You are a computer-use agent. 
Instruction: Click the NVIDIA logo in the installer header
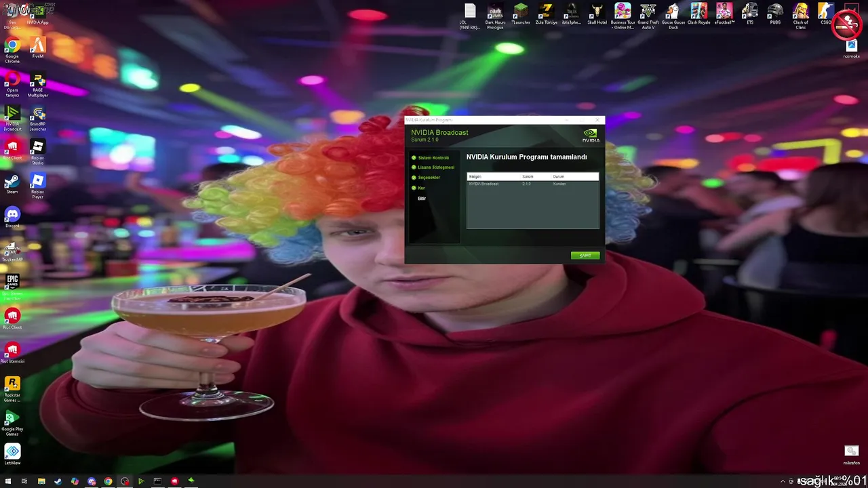(591, 135)
